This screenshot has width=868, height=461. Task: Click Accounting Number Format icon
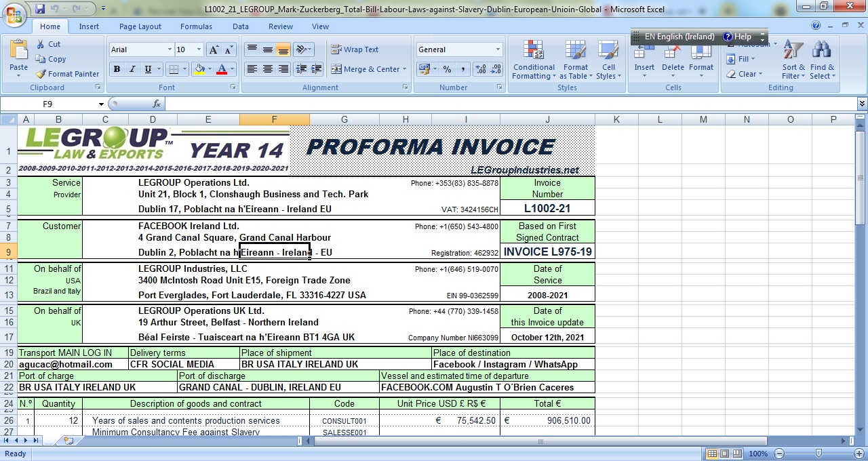423,69
